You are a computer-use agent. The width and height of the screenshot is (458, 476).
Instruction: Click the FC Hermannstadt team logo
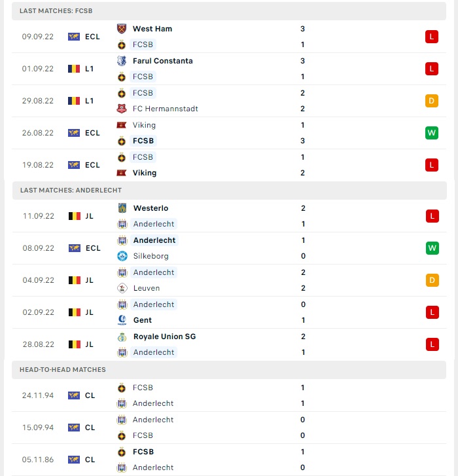click(x=122, y=109)
